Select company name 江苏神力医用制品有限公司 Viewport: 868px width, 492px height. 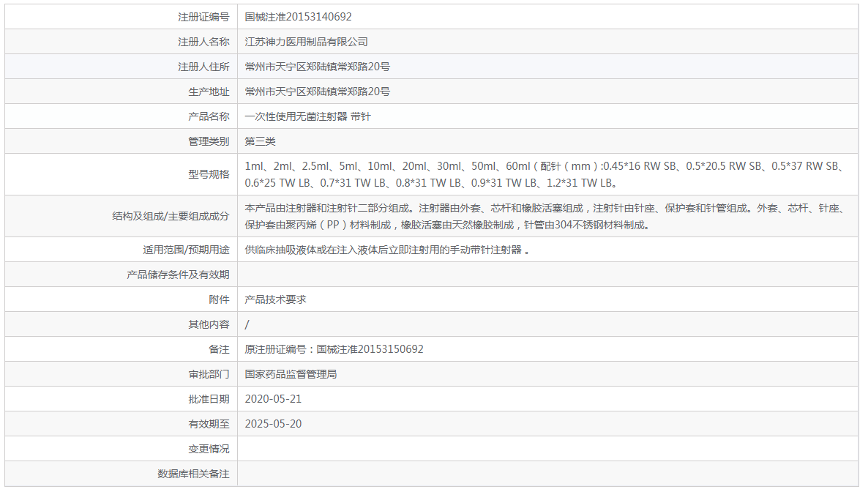click(306, 42)
